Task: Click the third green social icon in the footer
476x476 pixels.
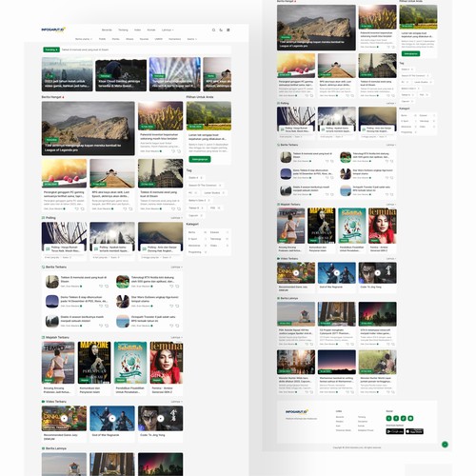Action: tap(404, 418)
